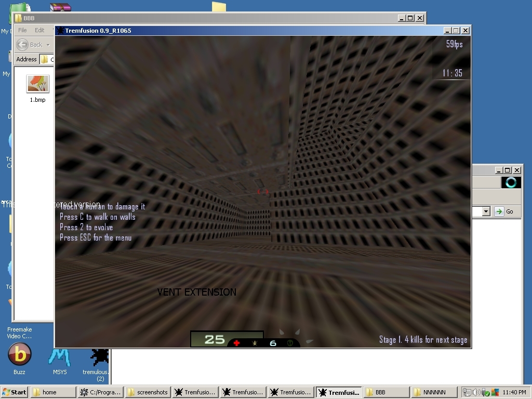Open the Buzz desktop icon
This screenshot has height=399, width=532.
click(x=19, y=355)
